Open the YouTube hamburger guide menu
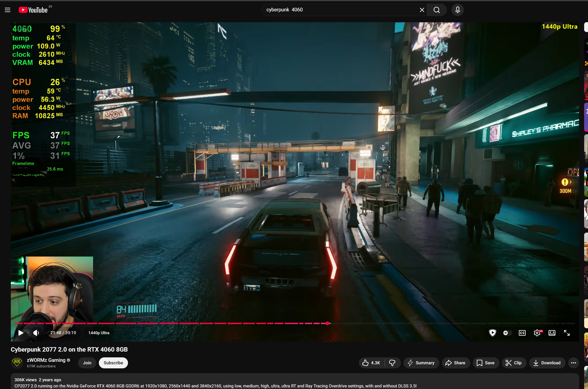 pyautogui.click(x=8, y=10)
